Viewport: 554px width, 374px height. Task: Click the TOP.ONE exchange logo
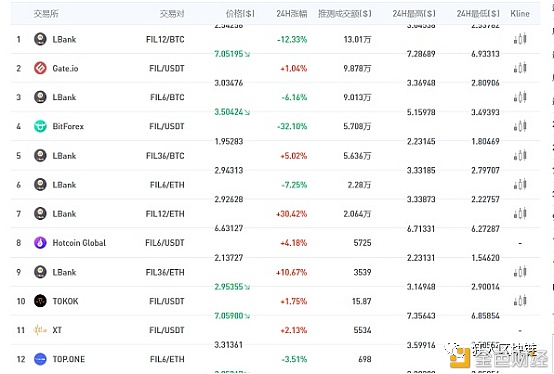pyautogui.click(x=40, y=359)
